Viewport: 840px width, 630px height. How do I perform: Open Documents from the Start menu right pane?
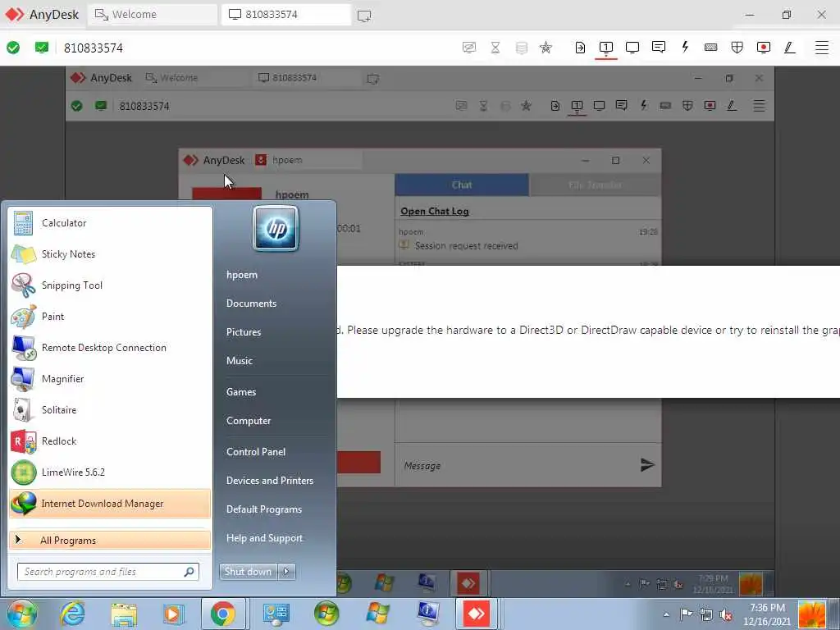click(x=251, y=304)
